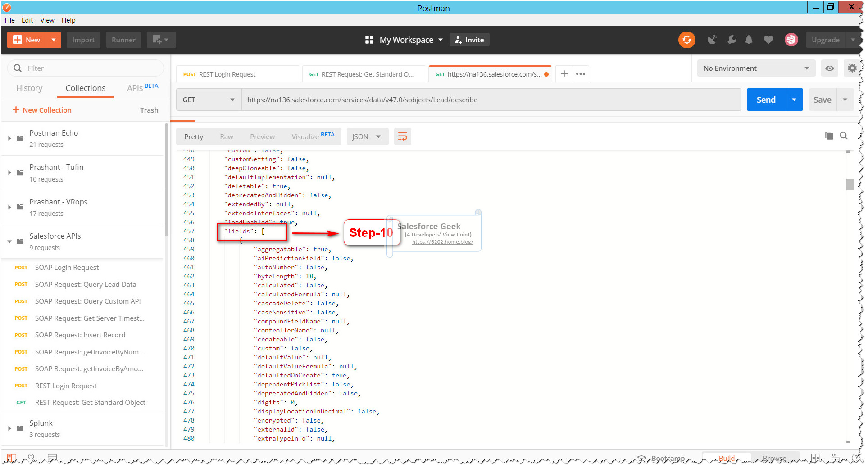Click the Save button
Viewport: 868px width, 468px height.
(x=823, y=100)
